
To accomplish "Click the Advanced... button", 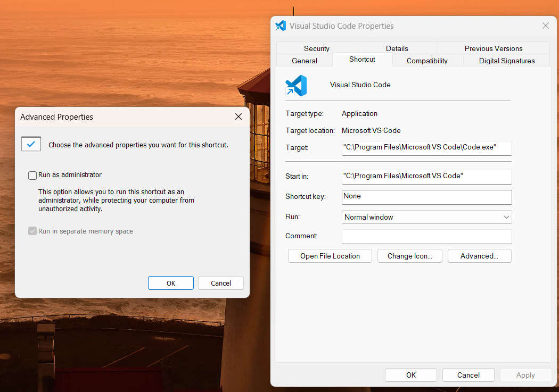I will pos(479,256).
